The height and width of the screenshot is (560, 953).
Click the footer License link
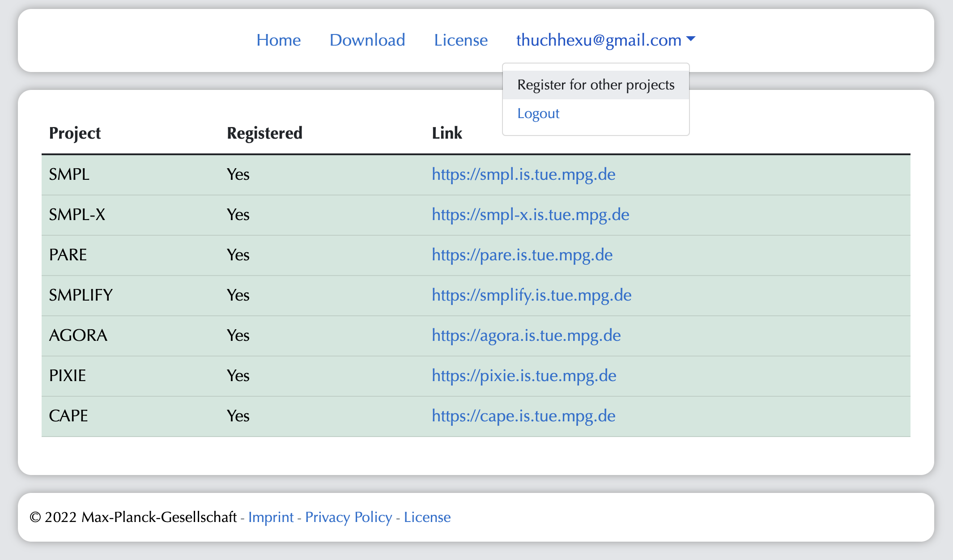[427, 517]
